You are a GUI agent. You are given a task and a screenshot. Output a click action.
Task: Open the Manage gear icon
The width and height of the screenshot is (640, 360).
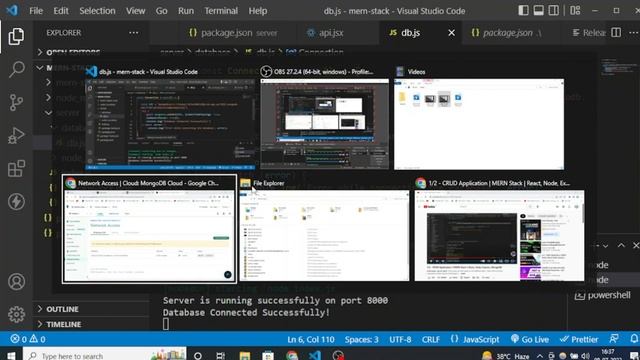coord(16,314)
